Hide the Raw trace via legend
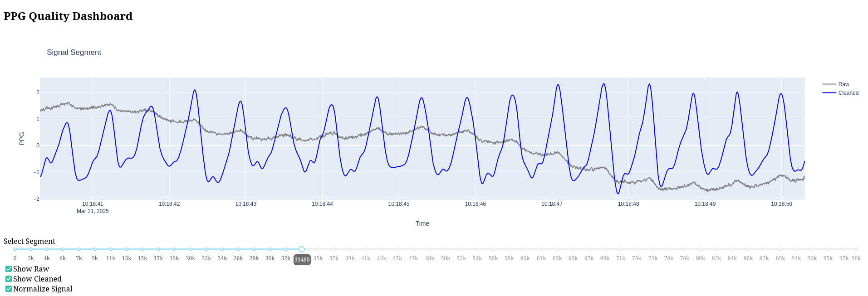The image size is (868, 296). (x=843, y=84)
